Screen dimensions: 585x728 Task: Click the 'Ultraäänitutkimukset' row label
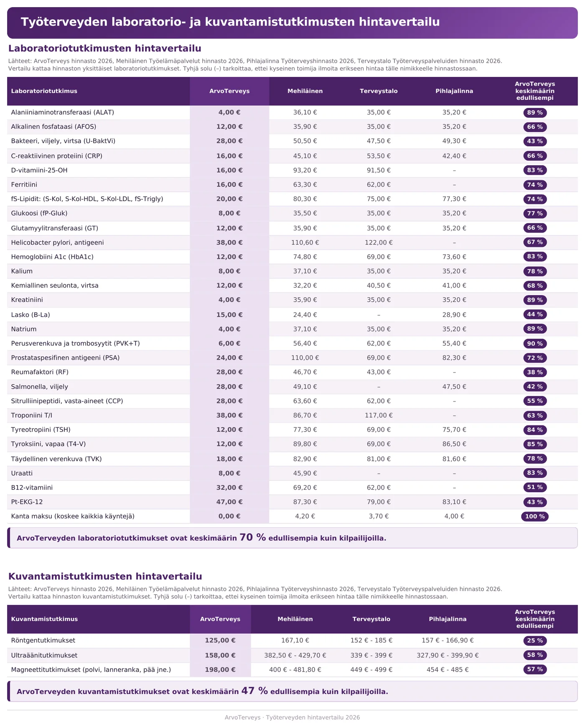pos(44,655)
